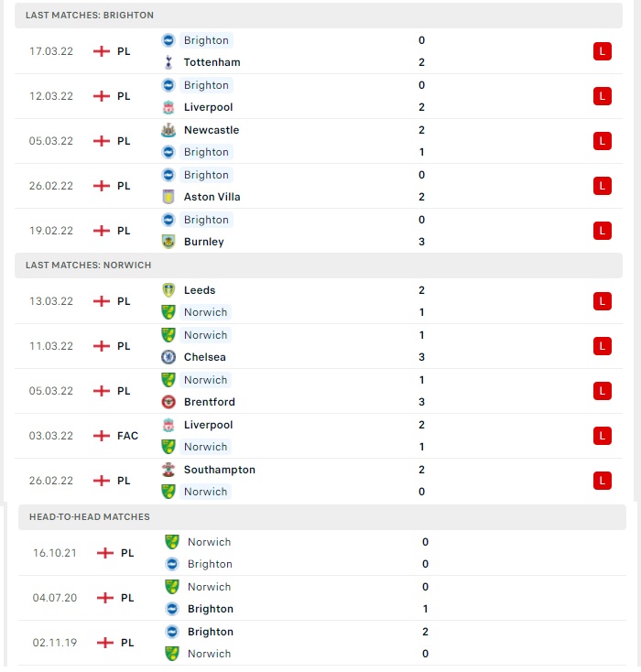
Task: Click the Leeds club crest icon
Action: pos(168,290)
